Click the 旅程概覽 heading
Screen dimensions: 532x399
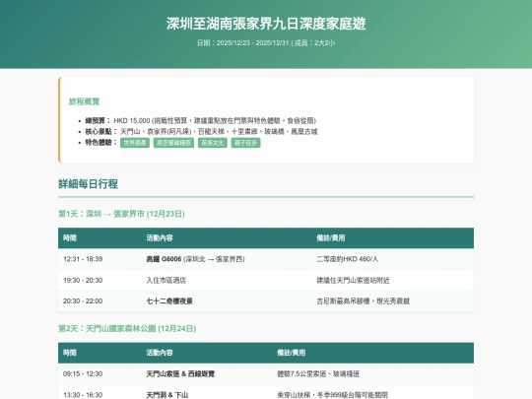click(x=84, y=101)
